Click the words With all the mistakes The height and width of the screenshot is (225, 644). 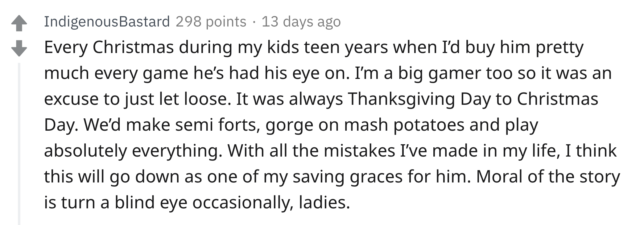311,151
